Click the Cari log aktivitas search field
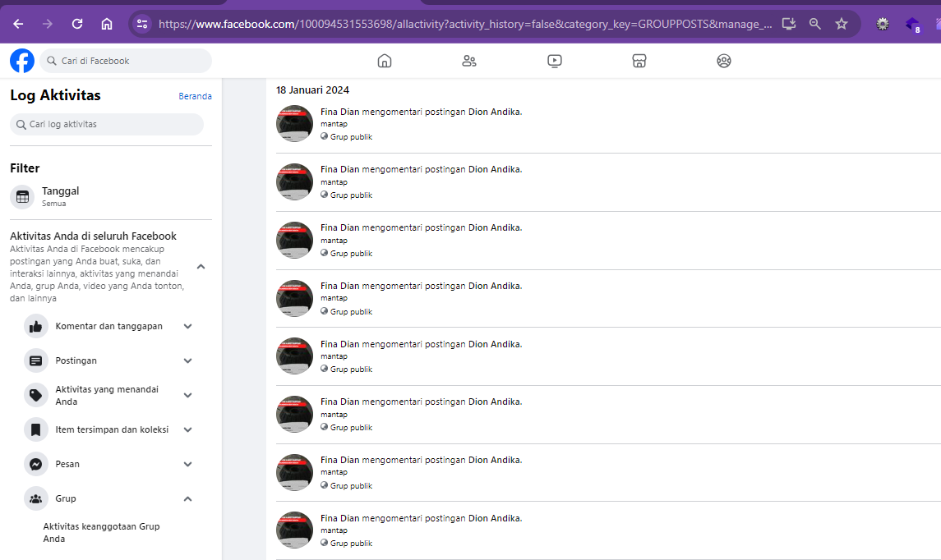Screen dimensions: 941x560 click(107, 124)
